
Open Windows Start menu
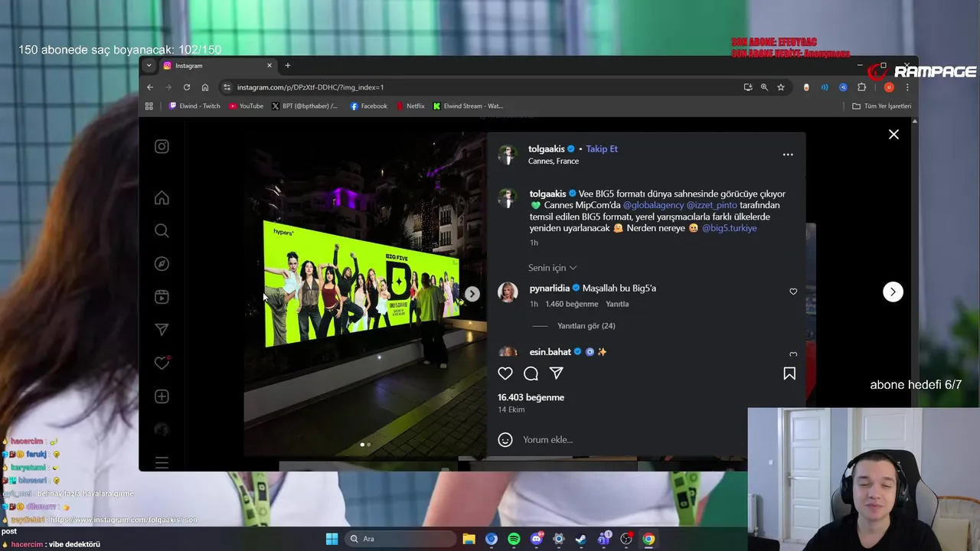[332, 539]
